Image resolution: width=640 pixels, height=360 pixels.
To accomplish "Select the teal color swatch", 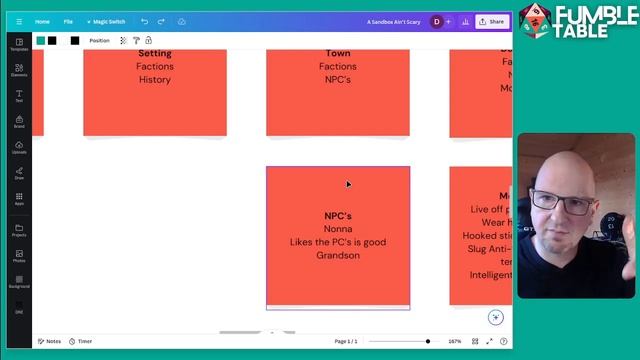I will point(41,40).
